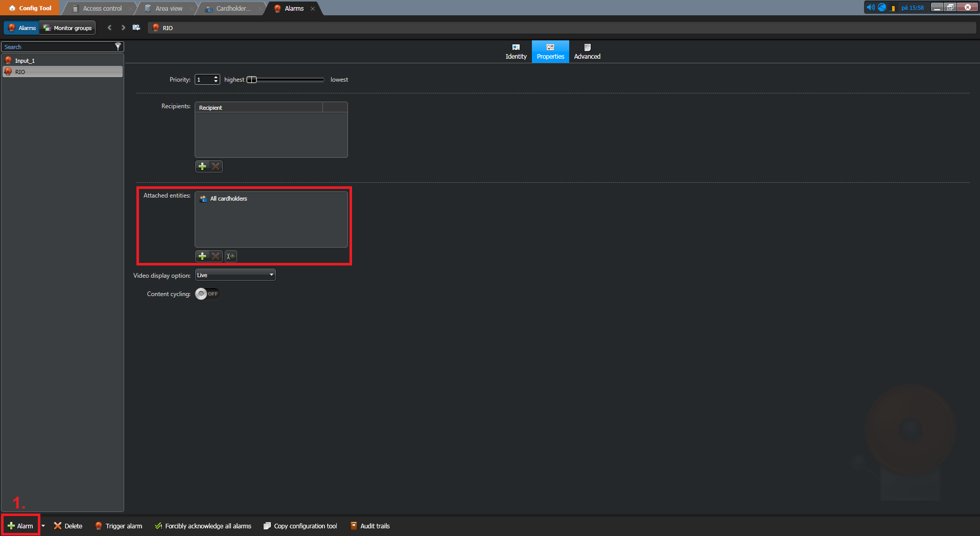The height and width of the screenshot is (536, 980).
Task: Open the Video display option dropdown
Action: 235,275
